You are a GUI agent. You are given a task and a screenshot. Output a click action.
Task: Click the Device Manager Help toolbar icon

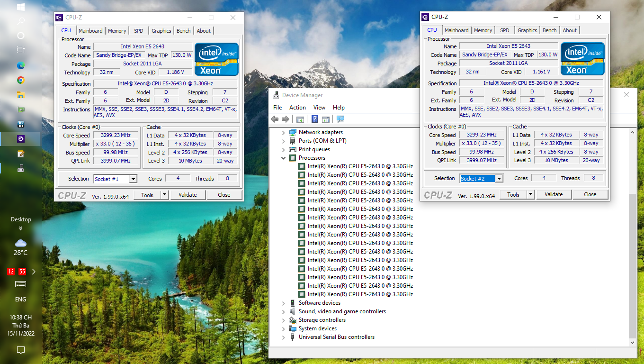point(314,119)
